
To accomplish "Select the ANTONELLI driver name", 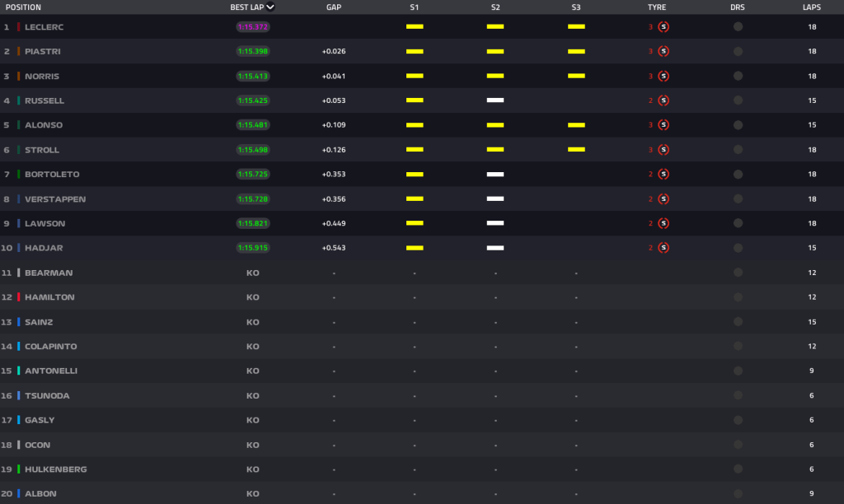I will pos(51,371).
